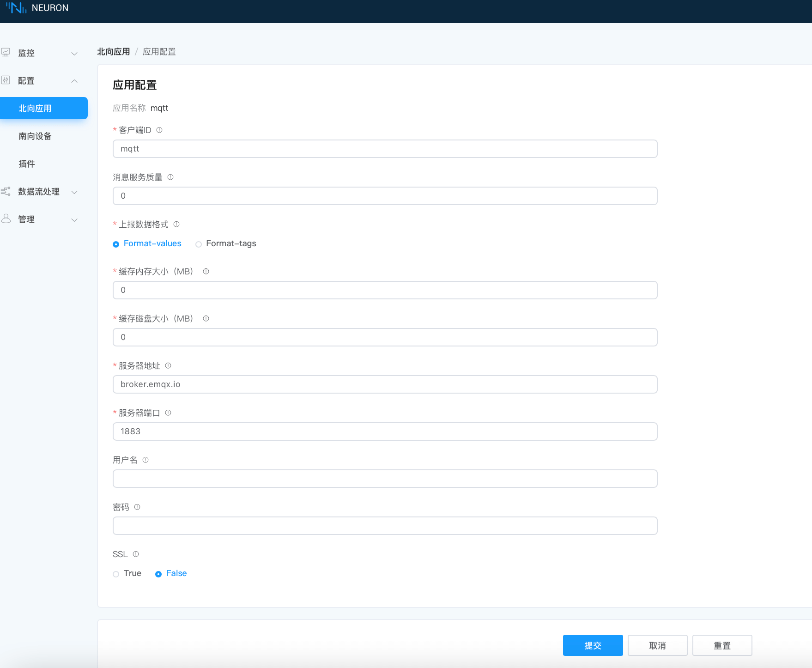Image resolution: width=812 pixels, height=668 pixels.
Task: Click the 管理 management person icon
Action: (x=6, y=219)
